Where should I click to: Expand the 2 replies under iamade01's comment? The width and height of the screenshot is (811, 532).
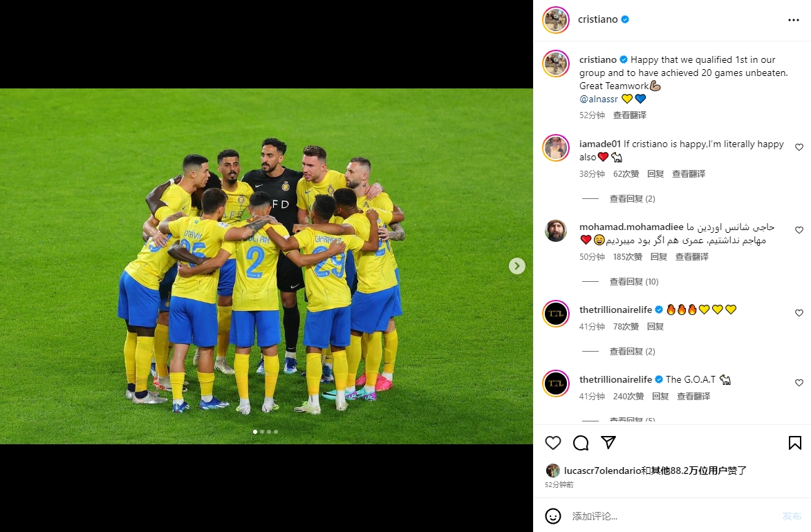tap(632, 198)
